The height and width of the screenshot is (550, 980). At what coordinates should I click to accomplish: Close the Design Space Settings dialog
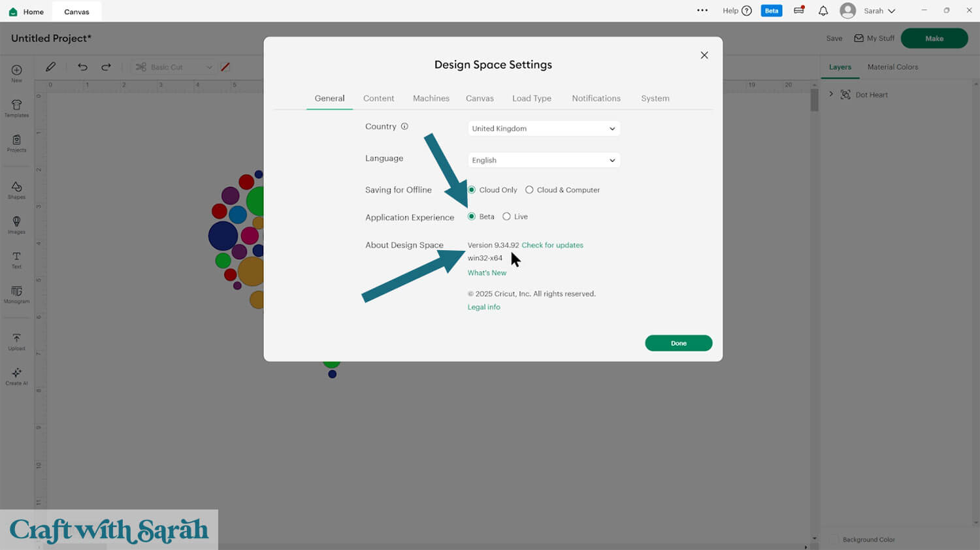[x=704, y=55]
